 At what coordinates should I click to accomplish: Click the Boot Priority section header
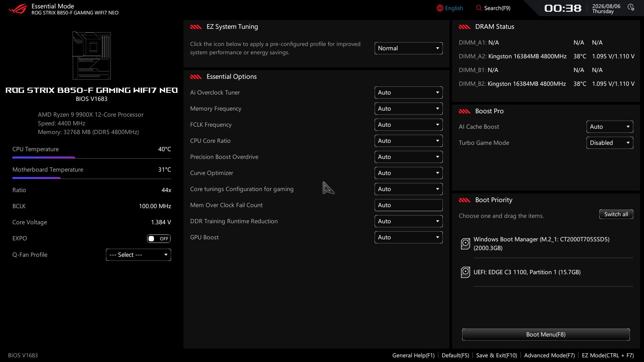click(x=494, y=200)
